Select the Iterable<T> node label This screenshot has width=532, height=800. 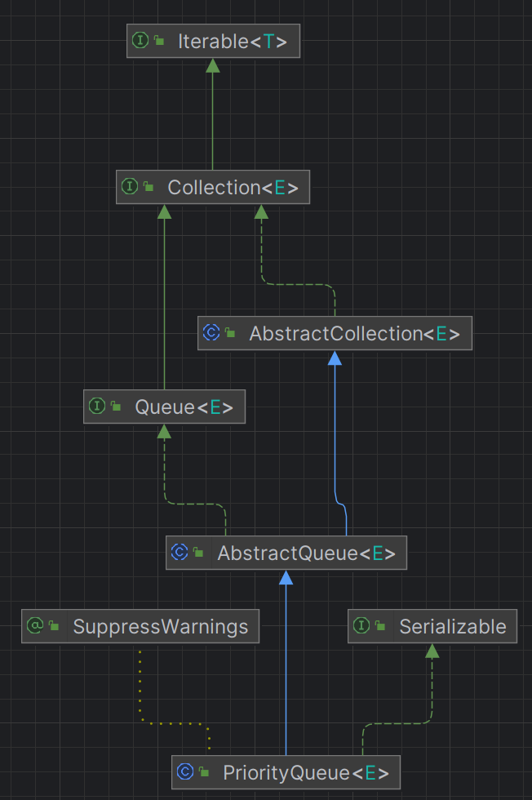(232, 41)
